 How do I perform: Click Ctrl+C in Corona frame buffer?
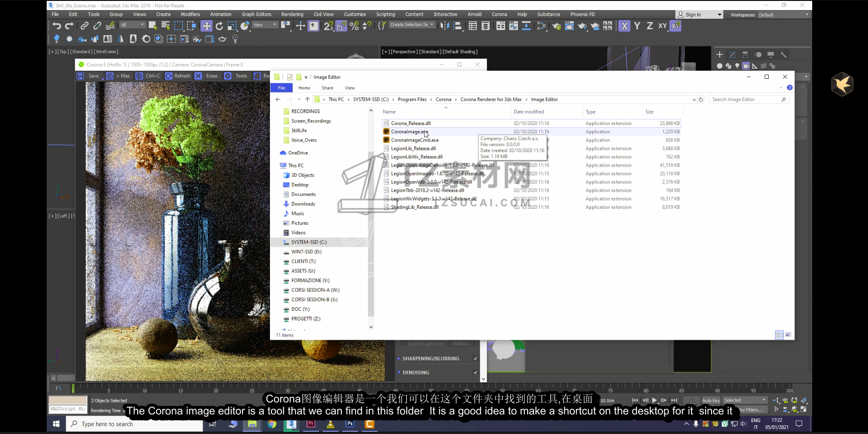(148, 76)
